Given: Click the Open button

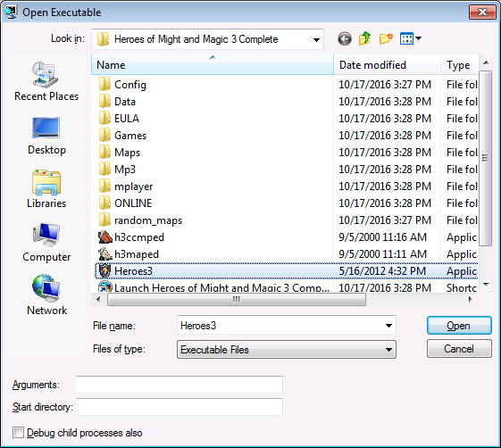Looking at the screenshot, I should pyautogui.click(x=459, y=326).
